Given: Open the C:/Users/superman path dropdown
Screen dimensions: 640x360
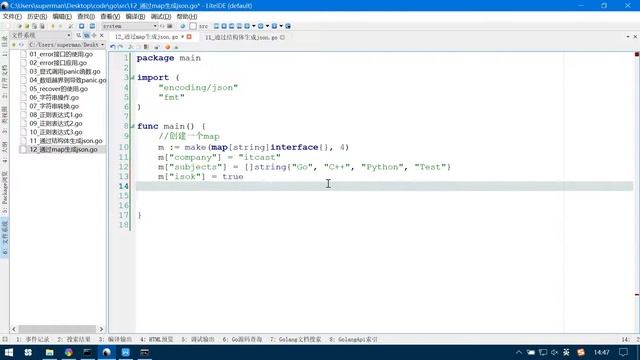Looking at the screenshot, I should 67,44.
